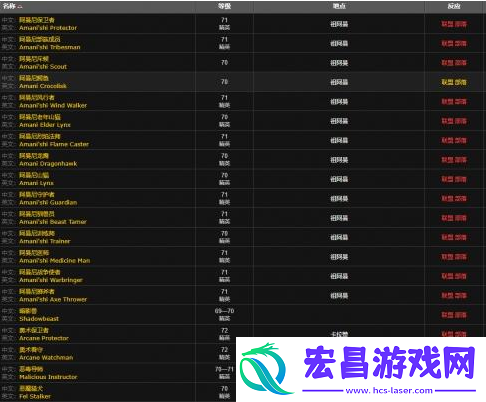
Task: Open the Amani Crocolisk link
Action: click(43, 86)
